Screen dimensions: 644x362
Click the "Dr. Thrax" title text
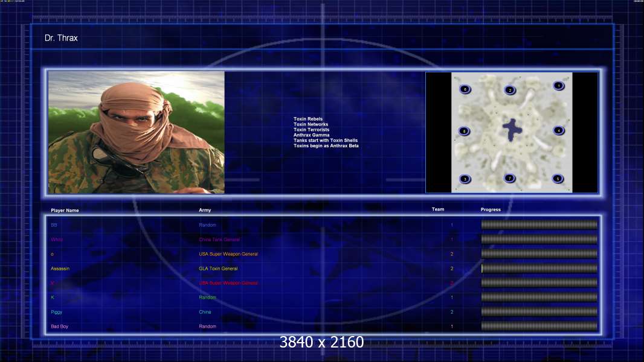(x=61, y=38)
